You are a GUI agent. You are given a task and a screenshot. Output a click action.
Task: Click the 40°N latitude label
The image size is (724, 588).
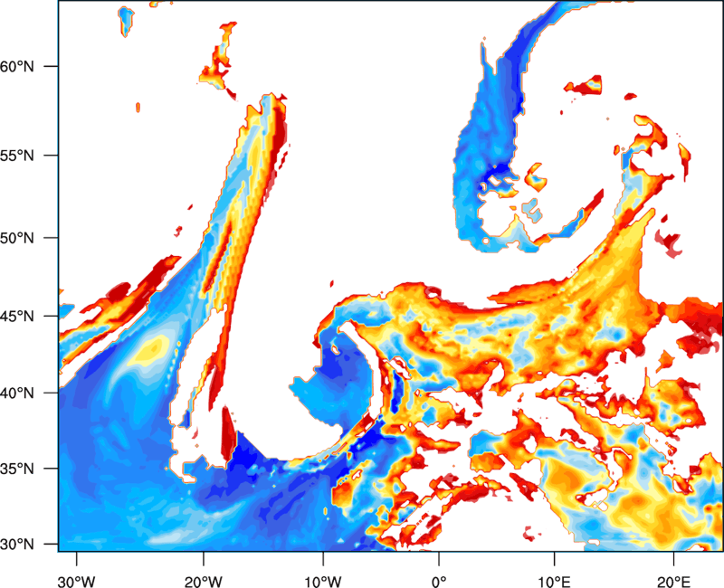click(x=17, y=394)
